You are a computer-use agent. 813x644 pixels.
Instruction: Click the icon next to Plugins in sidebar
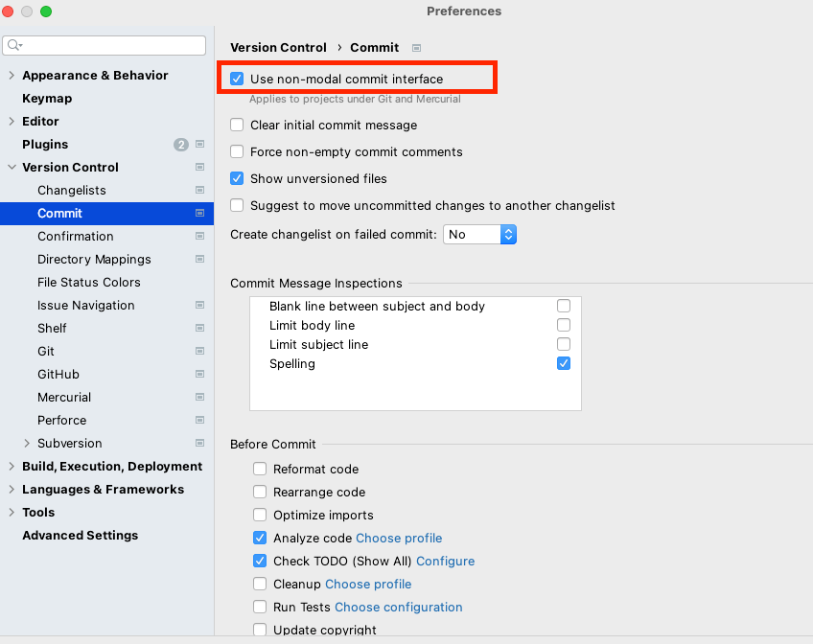199,144
